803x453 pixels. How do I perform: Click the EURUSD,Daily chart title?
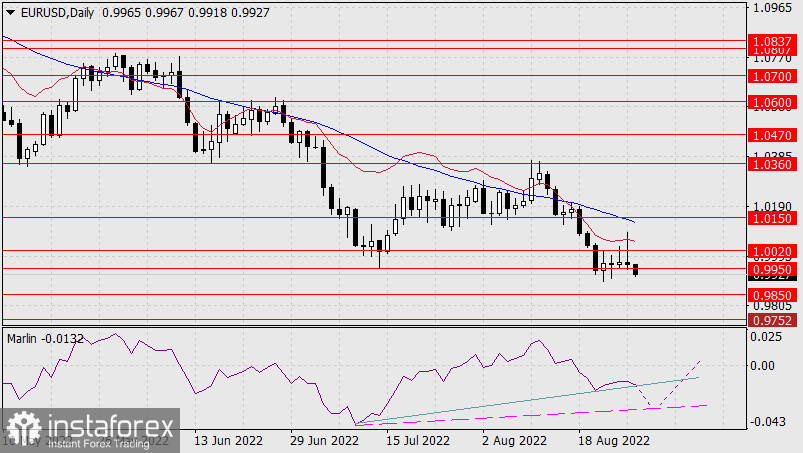[57, 13]
